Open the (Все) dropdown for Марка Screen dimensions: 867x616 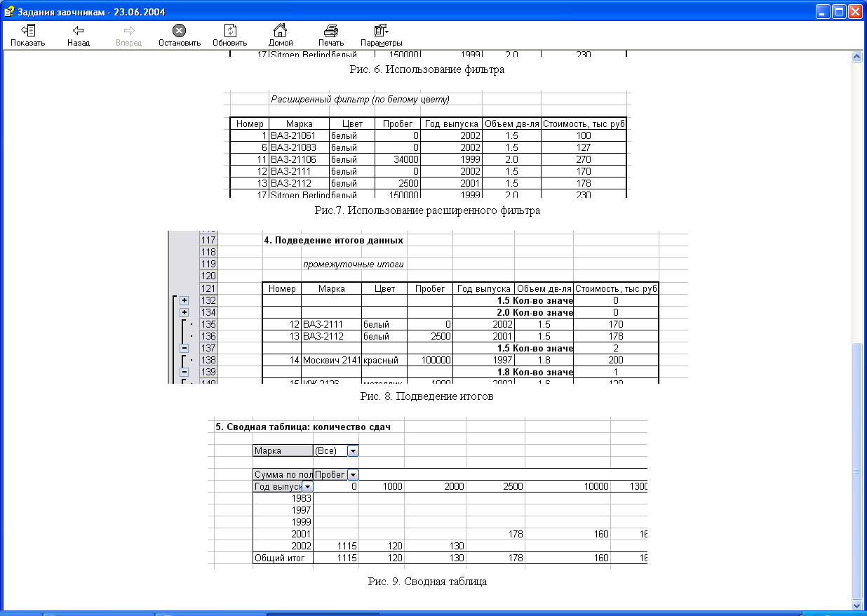tap(353, 450)
